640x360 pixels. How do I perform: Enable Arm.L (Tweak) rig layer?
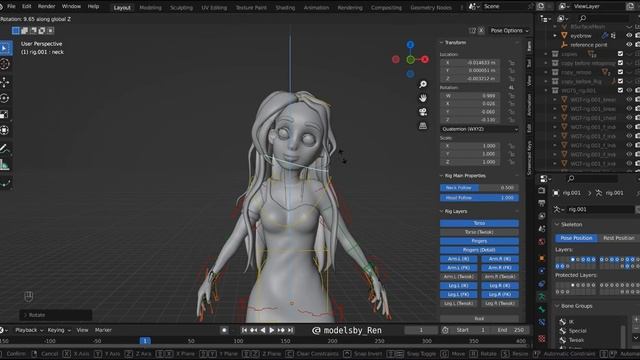[458, 277]
